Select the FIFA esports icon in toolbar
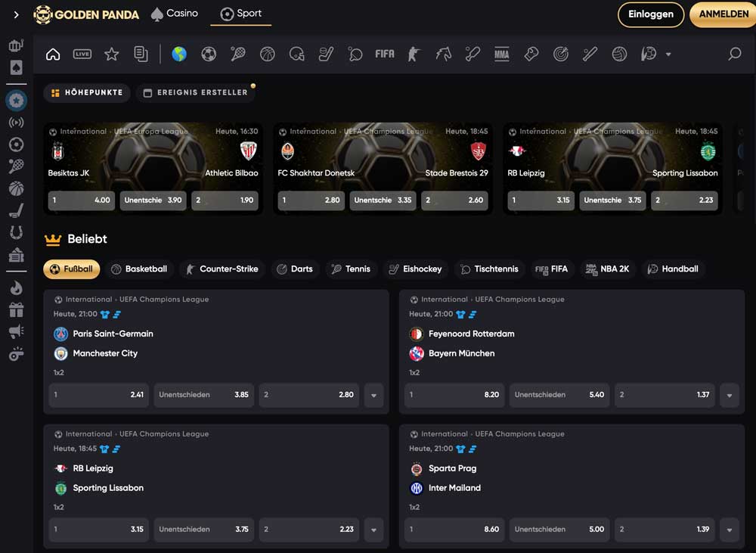 pos(385,54)
